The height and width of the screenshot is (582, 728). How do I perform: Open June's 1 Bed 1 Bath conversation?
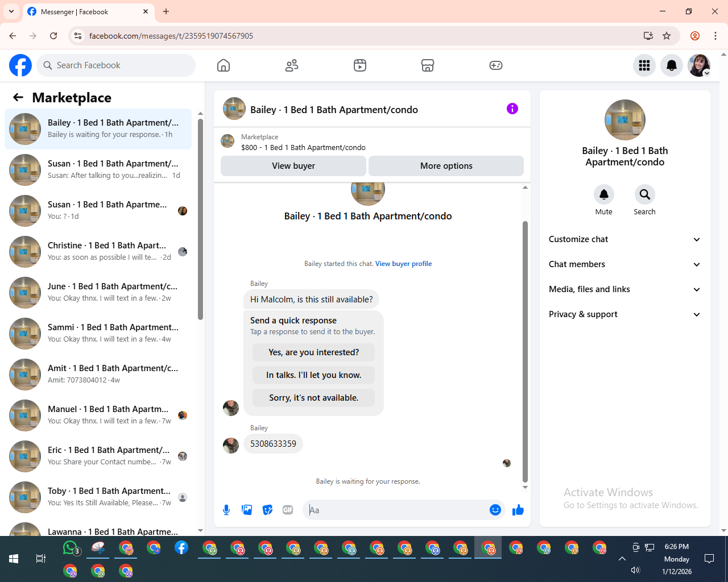pos(98,293)
